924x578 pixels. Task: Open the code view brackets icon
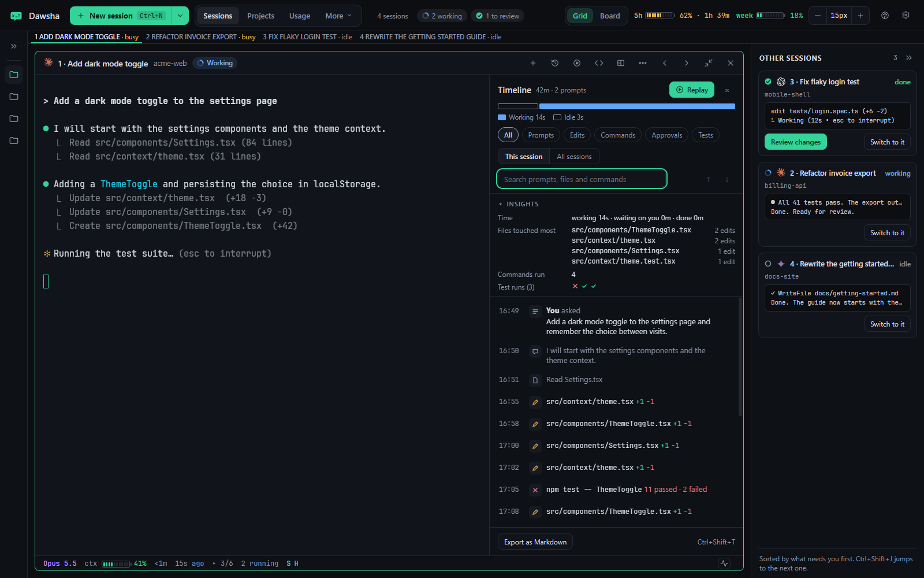(599, 63)
